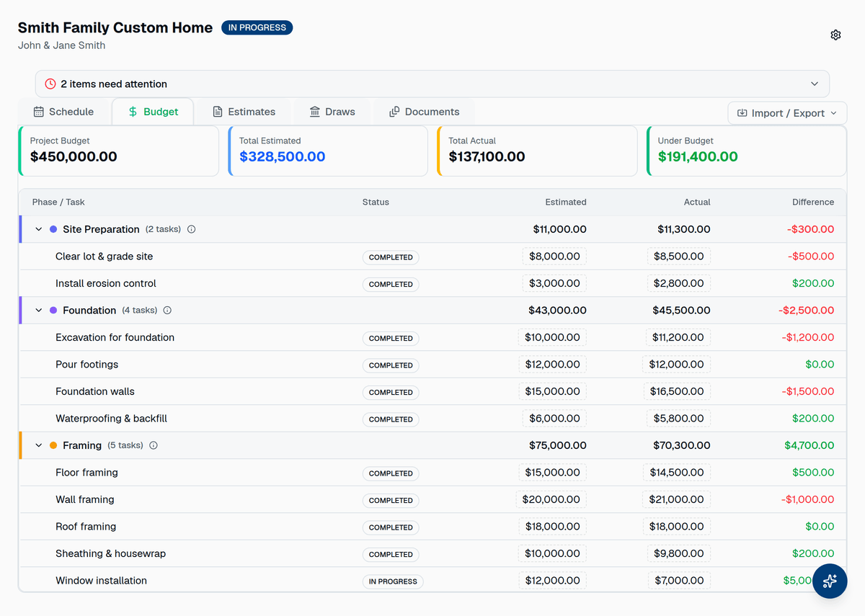Viewport: 865px width, 616px height.
Task: Click the Total Estimated $328,500.00 card
Action: [327, 151]
